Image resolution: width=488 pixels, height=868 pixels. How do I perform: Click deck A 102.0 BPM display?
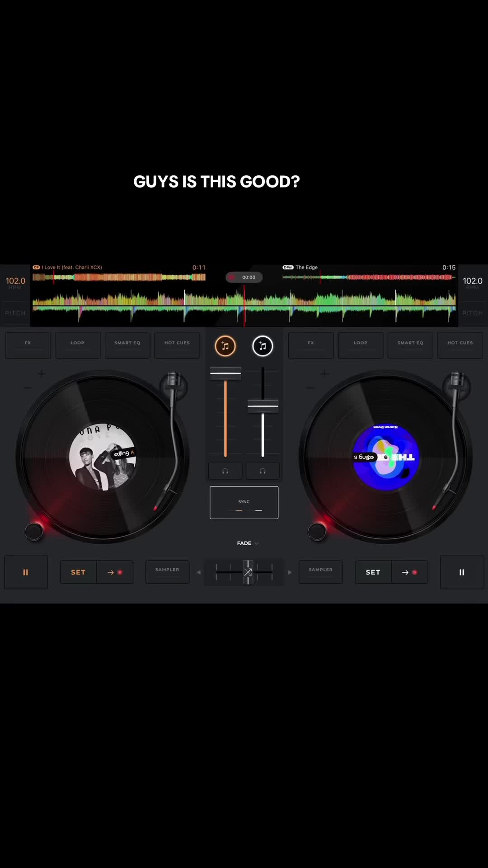[15, 283]
